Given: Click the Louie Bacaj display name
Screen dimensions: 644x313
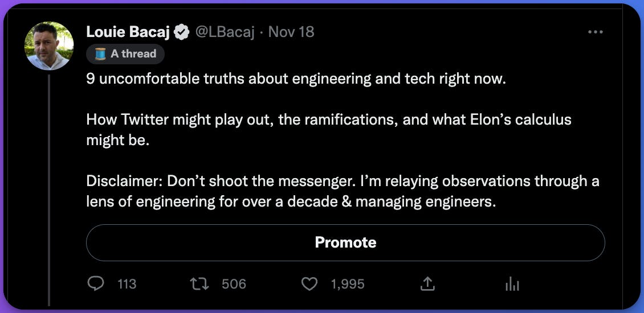Looking at the screenshot, I should click(x=128, y=32).
